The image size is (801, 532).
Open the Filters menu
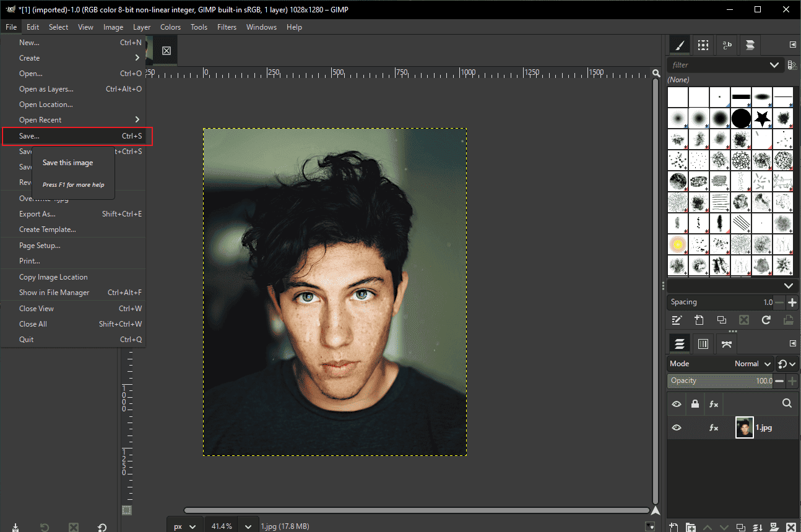coord(227,27)
